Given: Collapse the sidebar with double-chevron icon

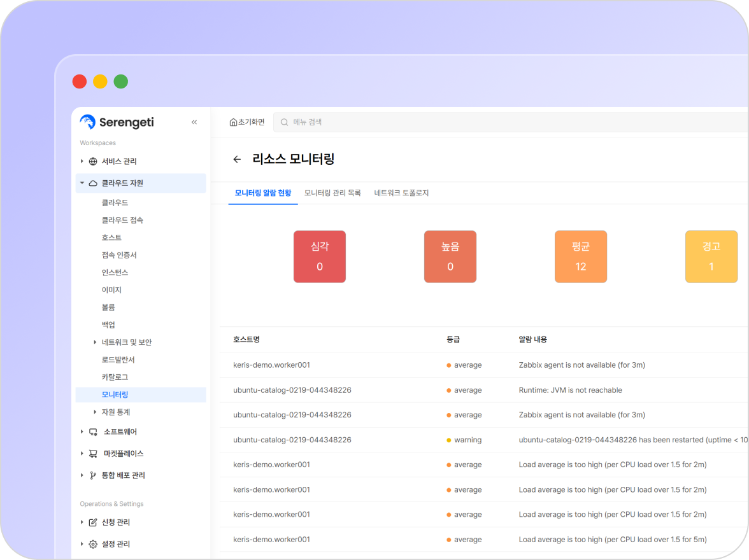Looking at the screenshot, I should [x=194, y=122].
